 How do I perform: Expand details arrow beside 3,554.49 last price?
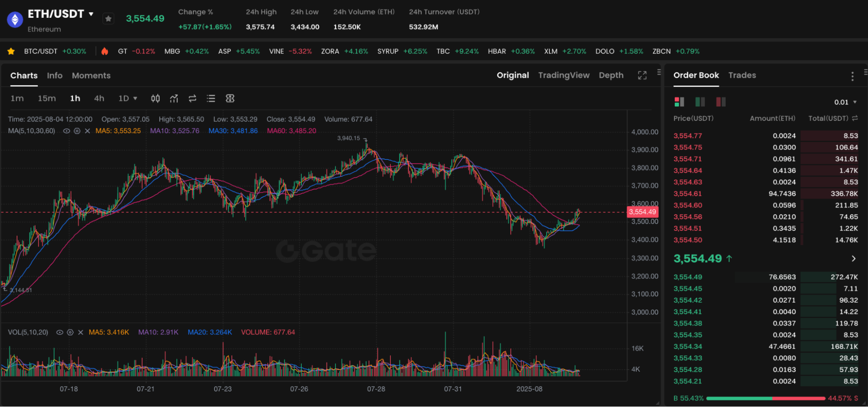tap(854, 258)
